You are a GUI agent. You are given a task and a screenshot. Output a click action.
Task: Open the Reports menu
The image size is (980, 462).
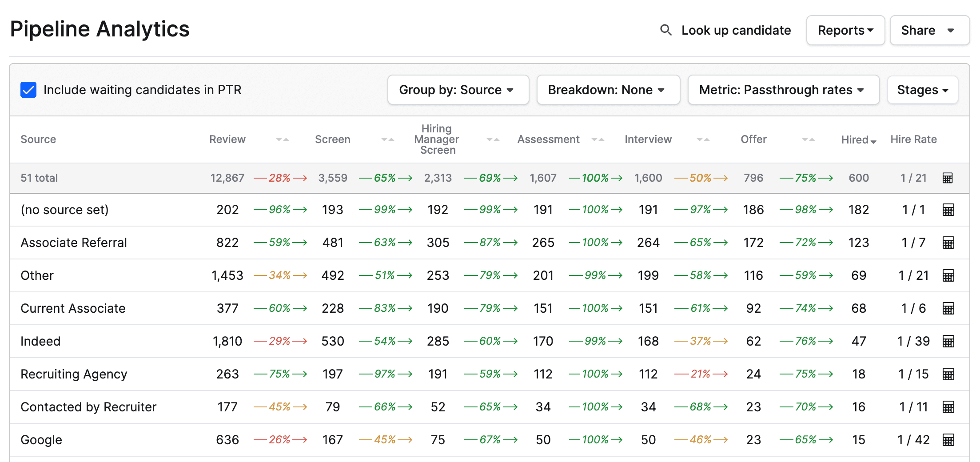(845, 30)
